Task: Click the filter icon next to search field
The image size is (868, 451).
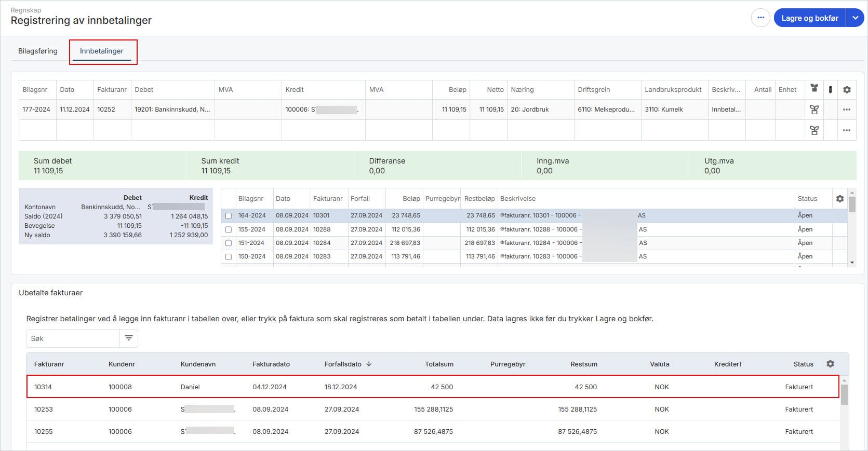Action: [x=129, y=338]
